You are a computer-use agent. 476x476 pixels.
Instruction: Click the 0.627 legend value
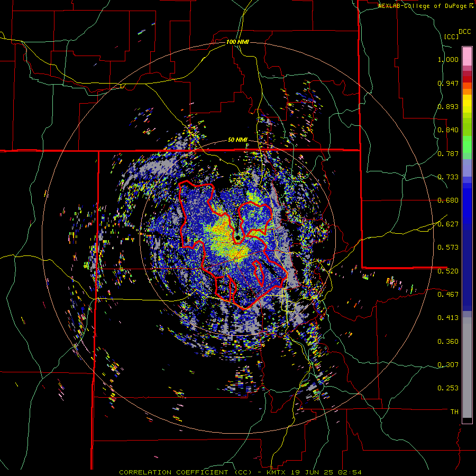(448, 224)
